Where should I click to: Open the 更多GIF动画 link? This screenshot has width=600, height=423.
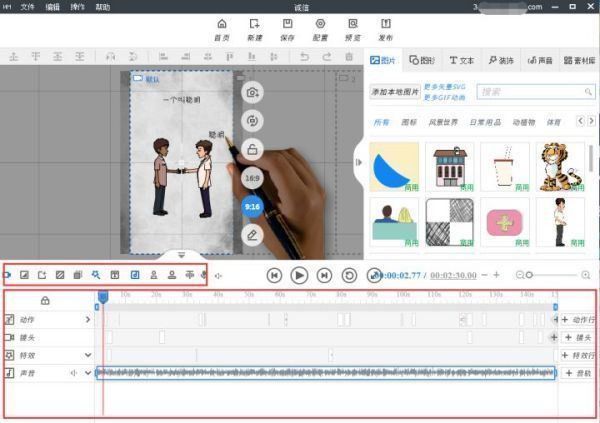445,97
